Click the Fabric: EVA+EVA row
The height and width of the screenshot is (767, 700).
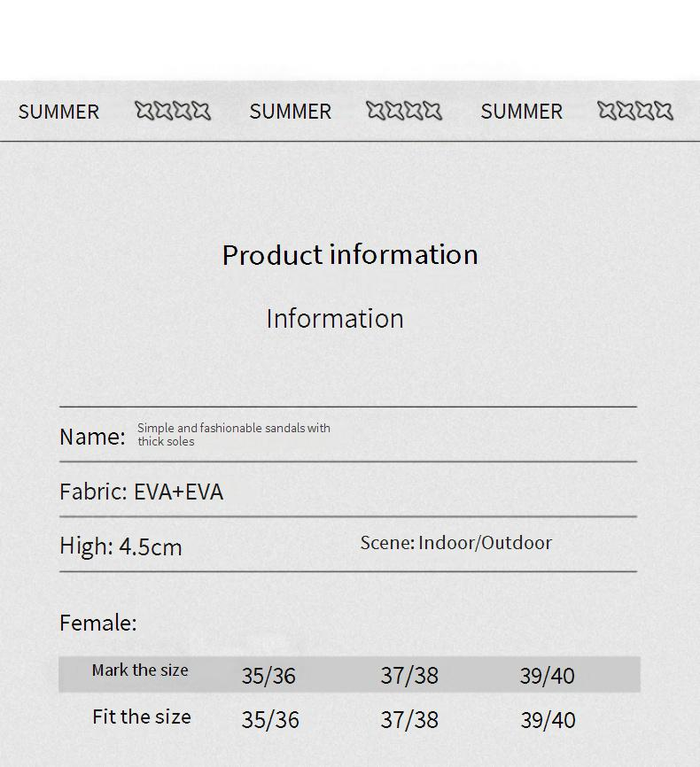tap(142, 492)
